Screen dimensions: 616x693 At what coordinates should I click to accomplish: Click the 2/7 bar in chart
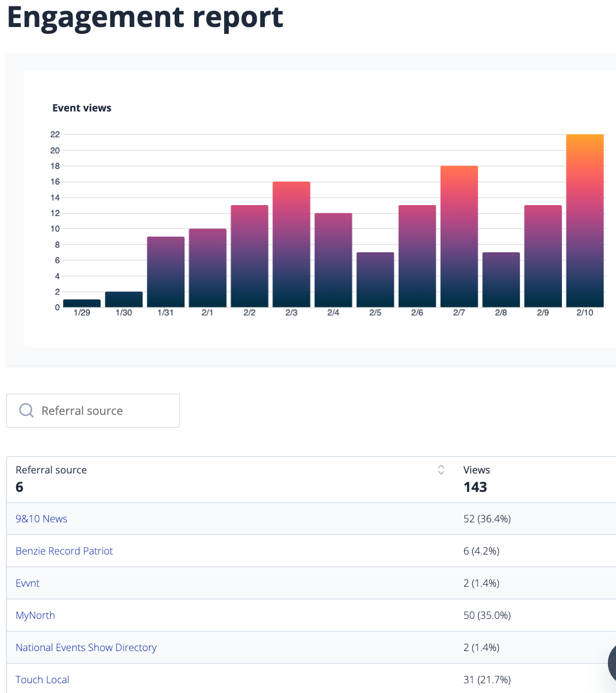[x=459, y=236]
